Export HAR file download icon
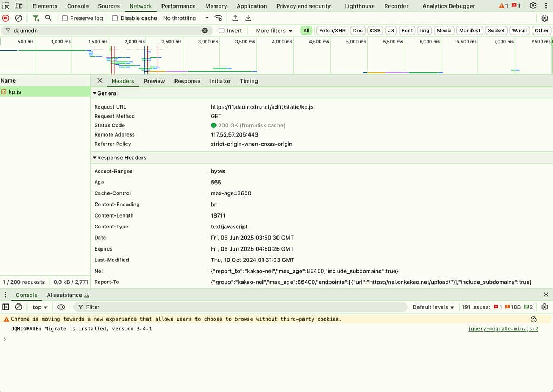Viewport: 553px width, 392px height. [248, 18]
